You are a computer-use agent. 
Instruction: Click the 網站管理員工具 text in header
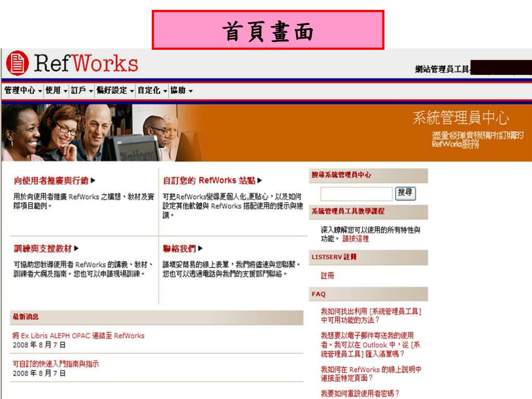(442, 69)
